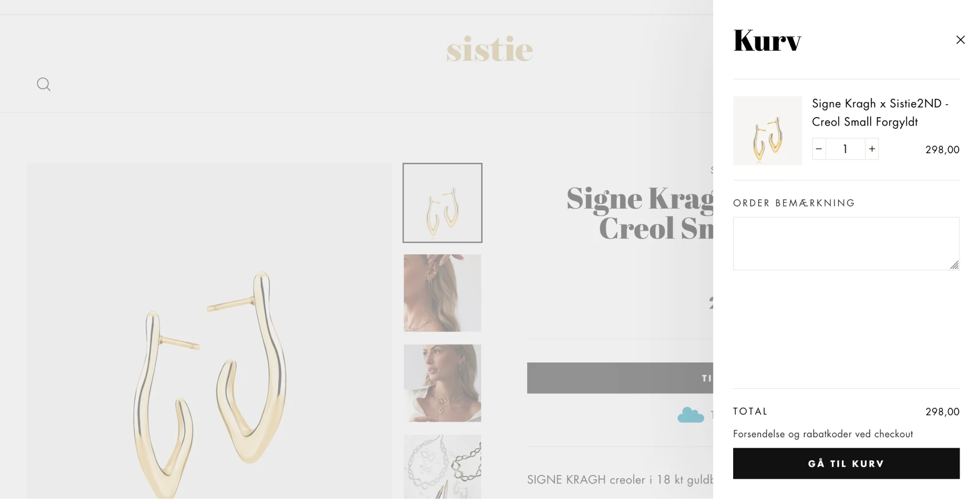Close the Kurv cart panel
Image resolution: width=980 pixels, height=499 pixels.
(x=960, y=40)
